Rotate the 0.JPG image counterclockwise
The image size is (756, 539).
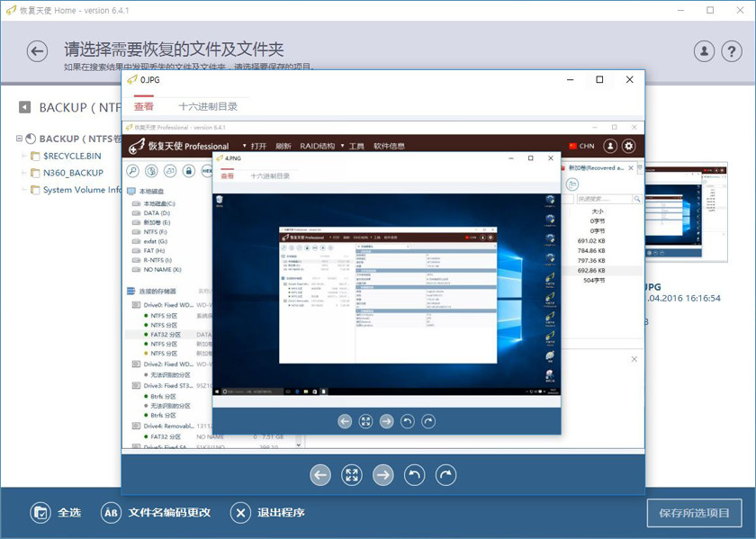pyautogui.click(x=415, y=475)
